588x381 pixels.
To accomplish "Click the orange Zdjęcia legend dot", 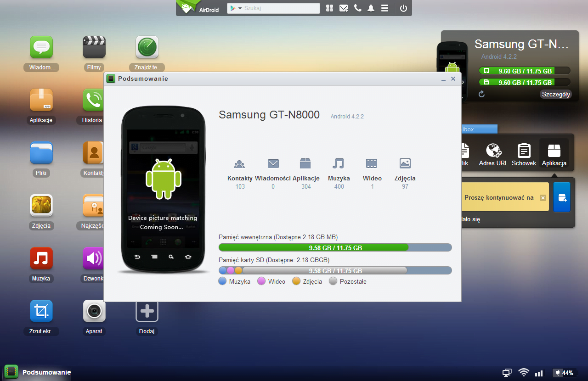I will tap(296, 281).
